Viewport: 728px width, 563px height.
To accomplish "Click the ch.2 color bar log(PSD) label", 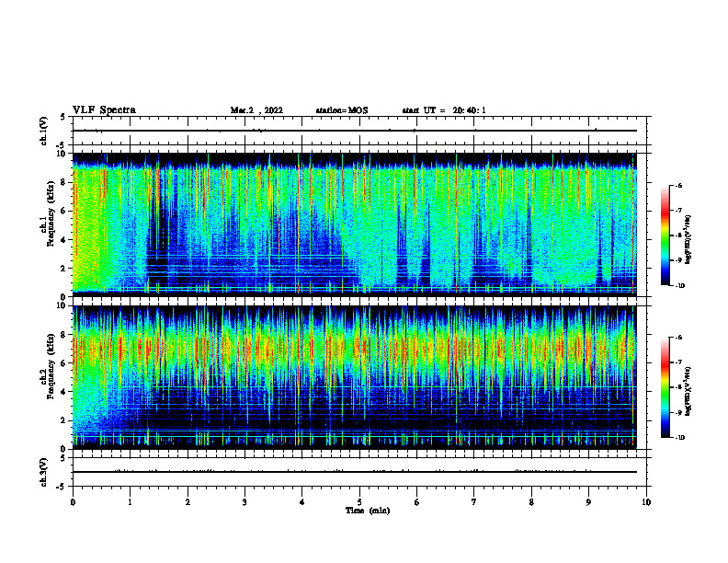I will pyautogui.click(x=688, y=391).
